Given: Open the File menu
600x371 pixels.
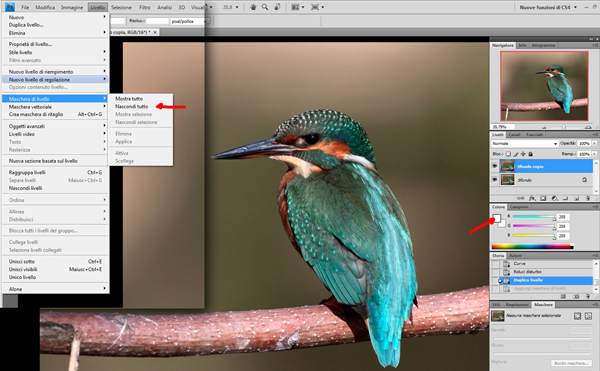Looking at the screenshot, I should click(25, 7).
